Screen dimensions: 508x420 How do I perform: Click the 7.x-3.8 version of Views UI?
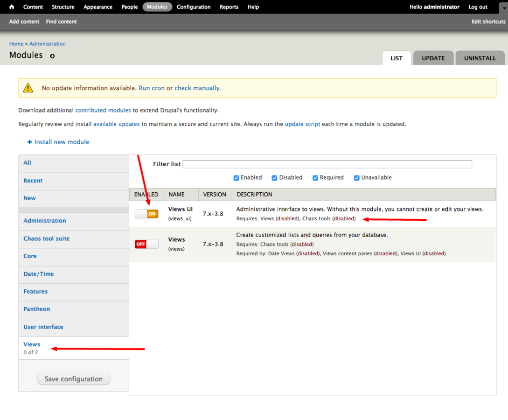pyautogui.click(x=213, y=214)
